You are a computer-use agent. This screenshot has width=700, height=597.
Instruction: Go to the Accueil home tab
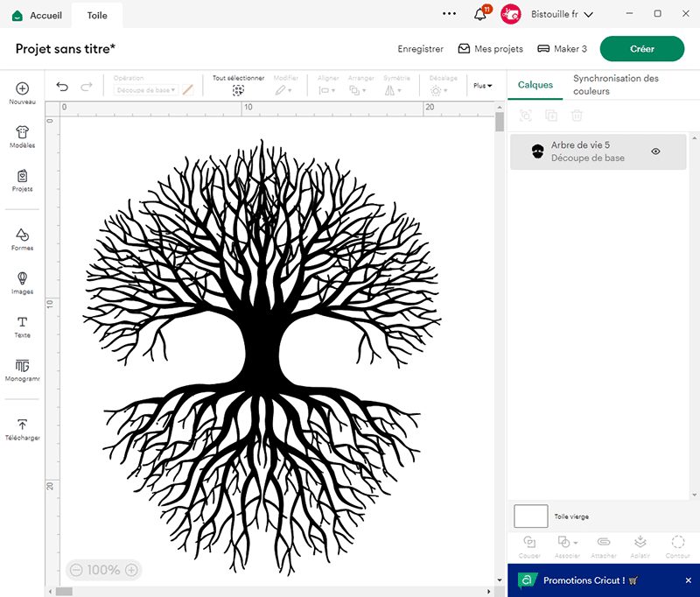(38, 15)
